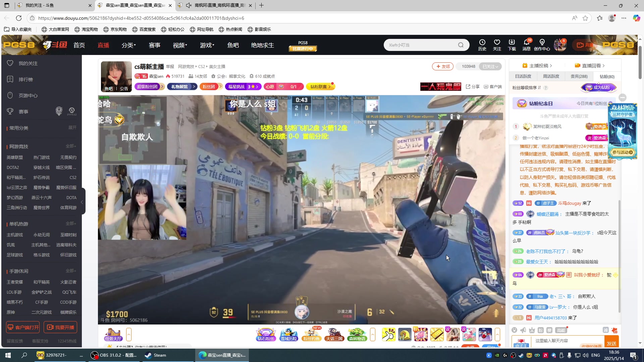Open the DOTA2 event logo beside 赛事

click(x=71, y=111)
